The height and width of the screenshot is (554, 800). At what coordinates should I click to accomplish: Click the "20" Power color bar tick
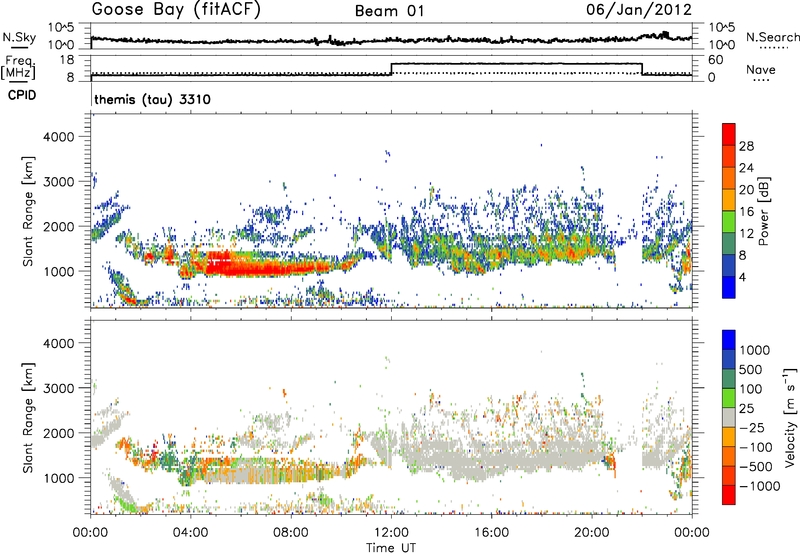[746, 190]
